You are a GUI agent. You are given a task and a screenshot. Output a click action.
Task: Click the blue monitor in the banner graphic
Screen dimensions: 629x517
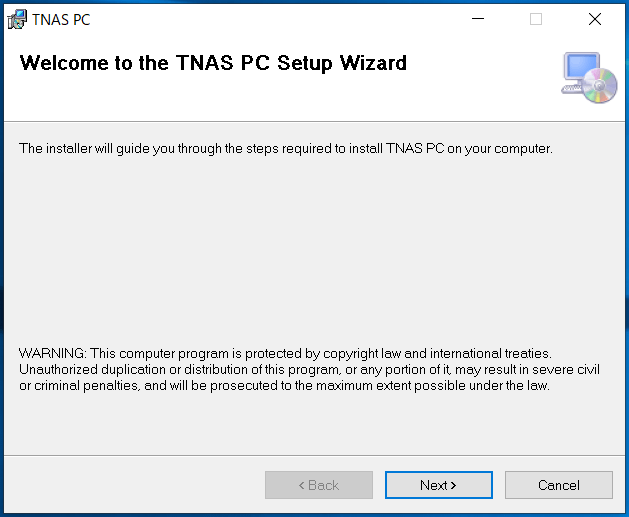pos(582,66)
